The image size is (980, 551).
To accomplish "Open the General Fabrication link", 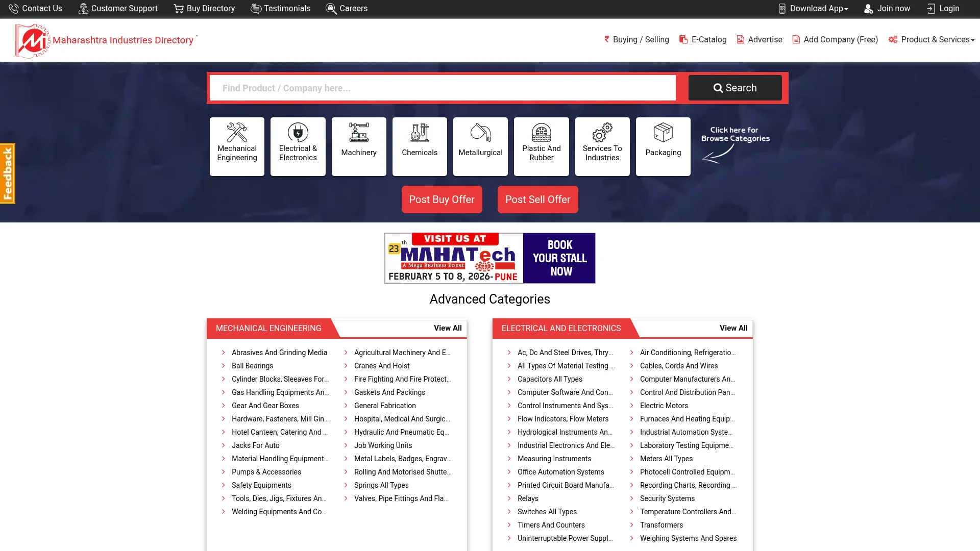I will click(385, 406).
